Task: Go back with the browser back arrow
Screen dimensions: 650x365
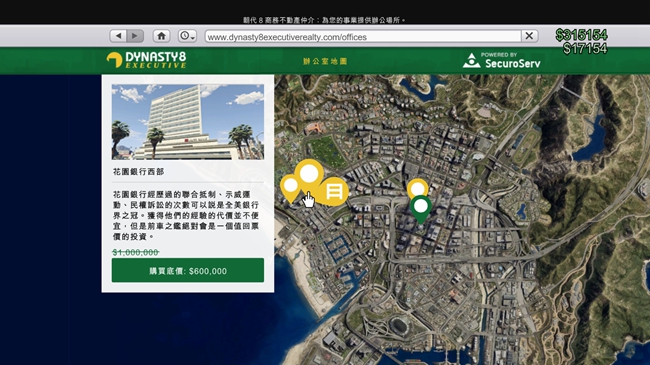Action: (x=118, y=36)
